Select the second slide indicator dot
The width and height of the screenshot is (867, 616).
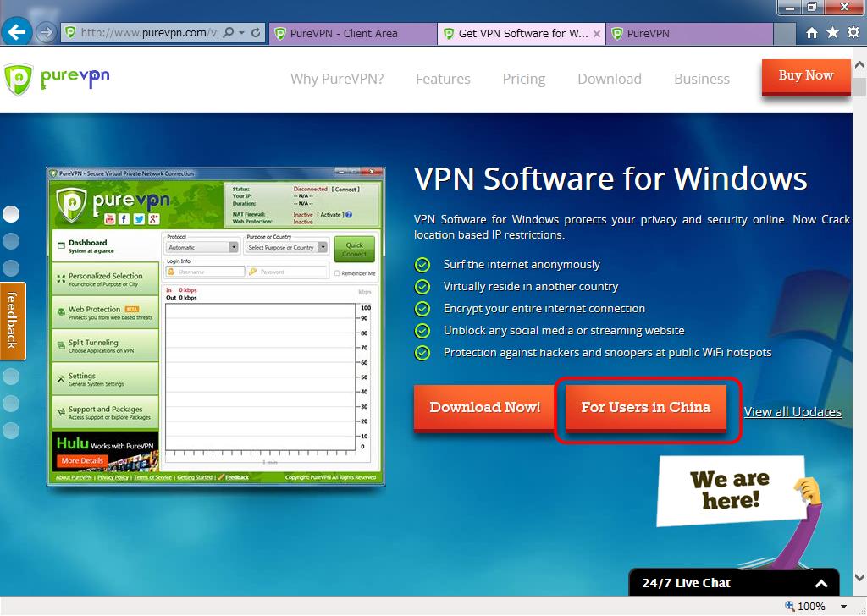(x=11, y=241)
